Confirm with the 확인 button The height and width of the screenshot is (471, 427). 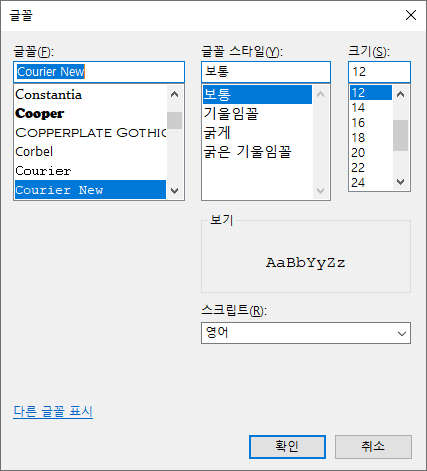pos(287,447)
